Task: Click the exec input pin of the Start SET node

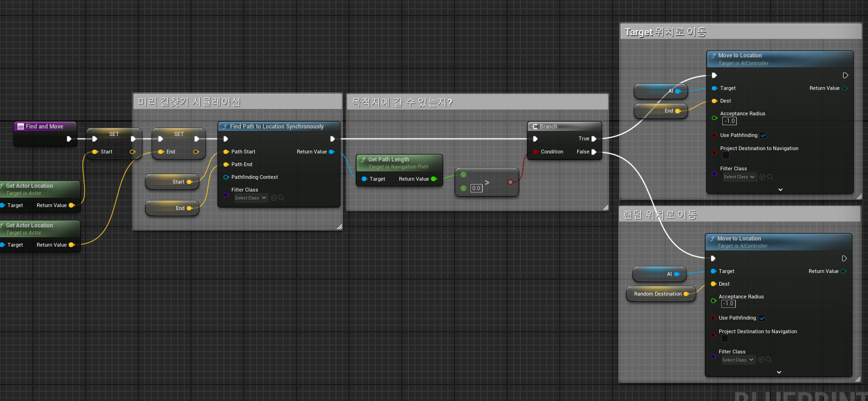Action: (x=95, y=139)
